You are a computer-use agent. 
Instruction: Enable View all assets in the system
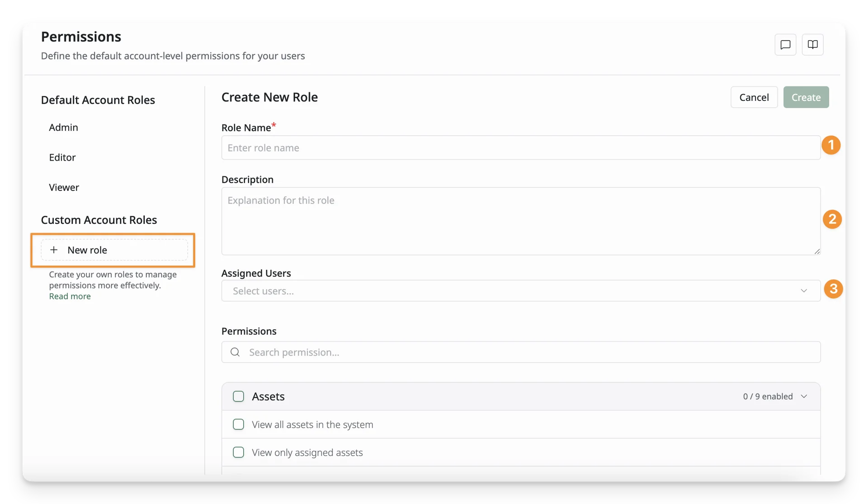tap(238, 424)
